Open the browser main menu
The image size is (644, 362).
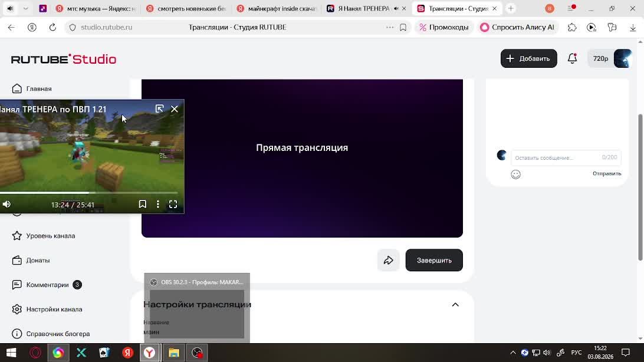571,9
